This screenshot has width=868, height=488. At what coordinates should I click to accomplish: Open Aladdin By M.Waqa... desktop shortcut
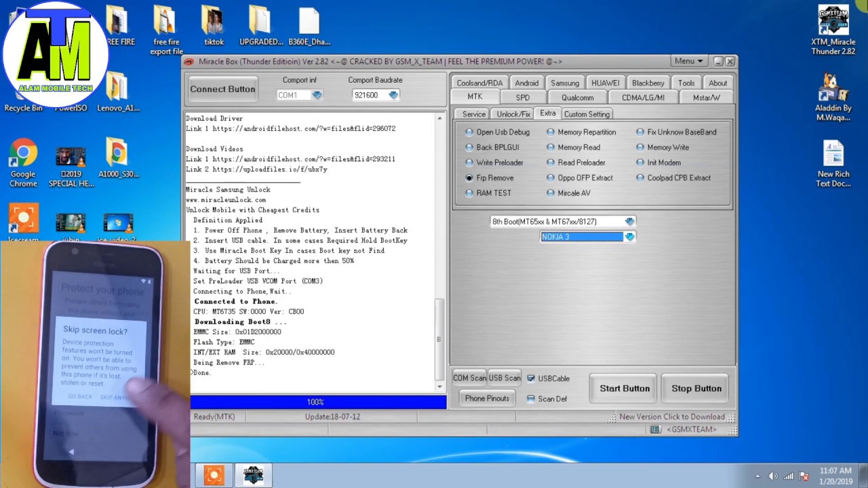coord(833,97)
